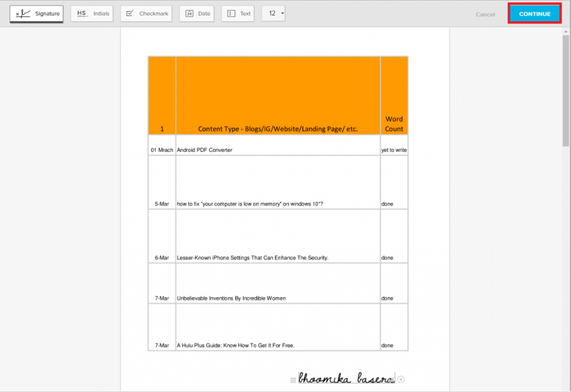Select the bhoomika basera signature
The height and width of the screenshot is (392, 571).
pos(346,378)
